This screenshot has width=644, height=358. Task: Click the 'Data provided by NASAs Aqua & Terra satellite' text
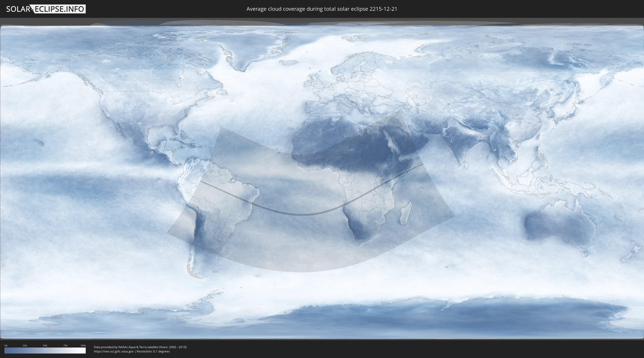126,347
